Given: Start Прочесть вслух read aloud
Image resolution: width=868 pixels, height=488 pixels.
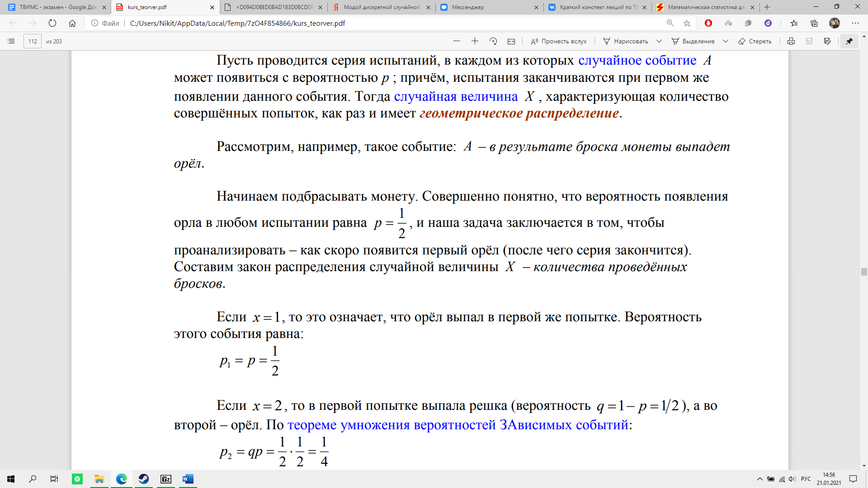Looking at the screenshot, I should tap(559, 41).
